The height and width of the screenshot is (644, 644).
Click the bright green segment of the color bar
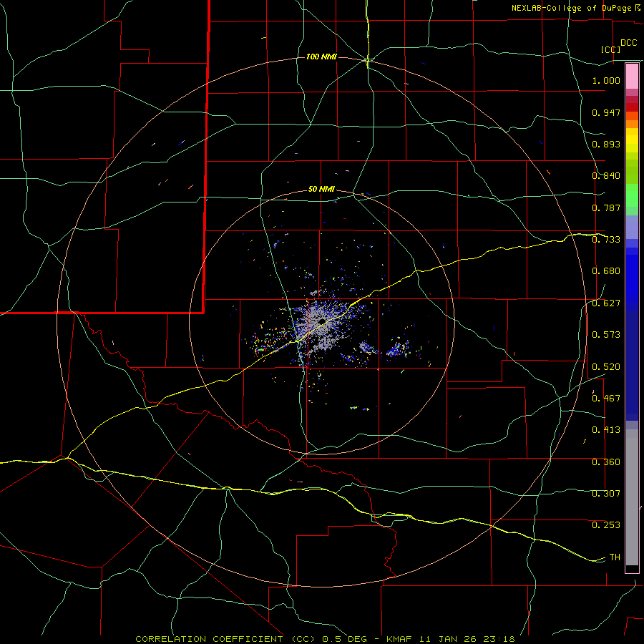[632, 195]
